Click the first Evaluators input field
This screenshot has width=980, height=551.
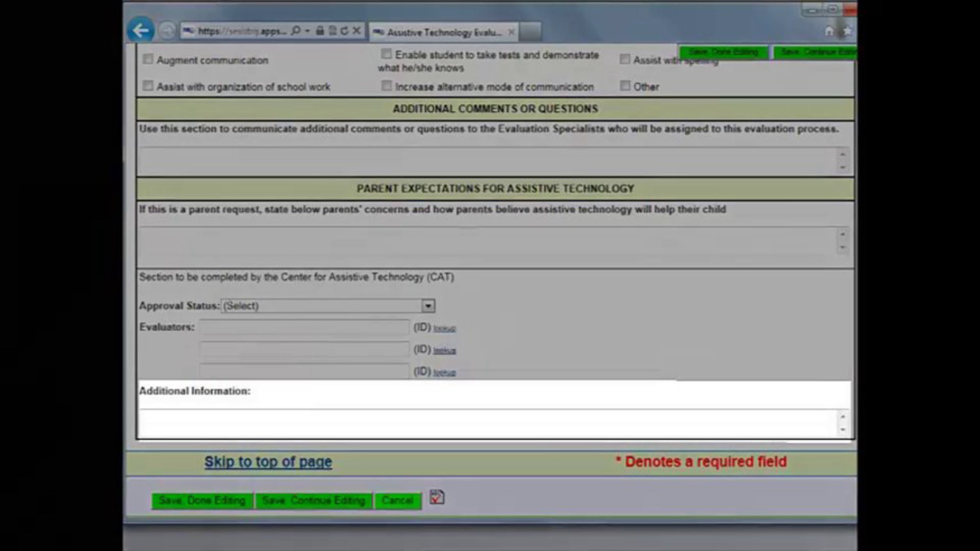click(x=304, y=327)
